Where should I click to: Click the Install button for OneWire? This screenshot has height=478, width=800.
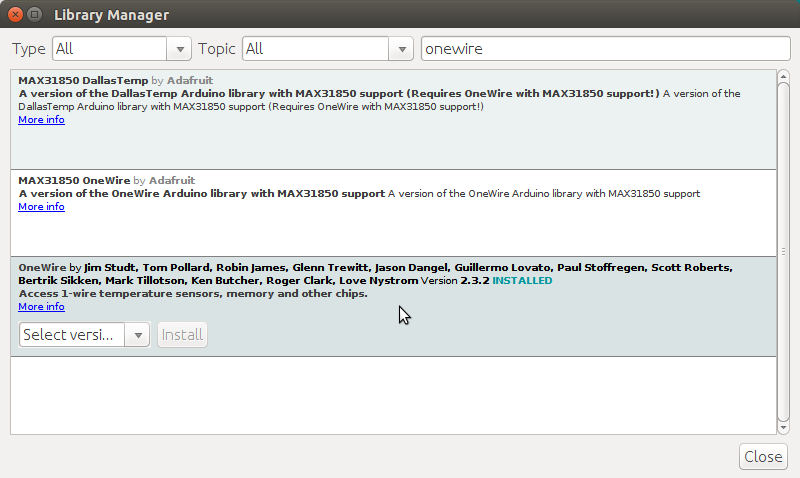182,335
